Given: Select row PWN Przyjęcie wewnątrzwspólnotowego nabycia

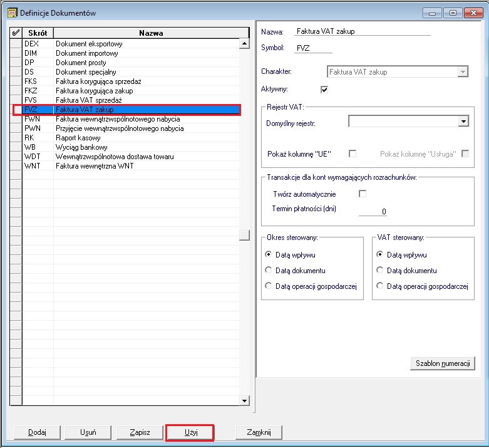Looking at the screenshot, I should point(131,128).
